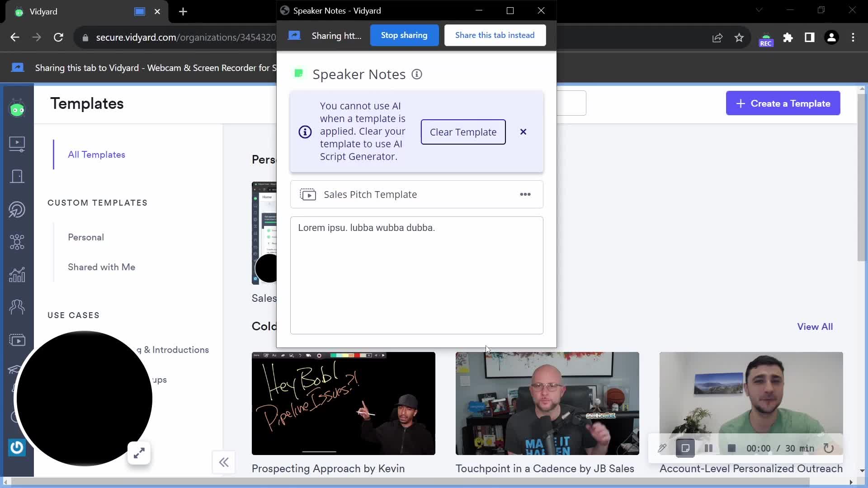This screenshot has width=868, height=488.
Task: Open the Sales Pitch Template options menu
Action: (525, 194)
